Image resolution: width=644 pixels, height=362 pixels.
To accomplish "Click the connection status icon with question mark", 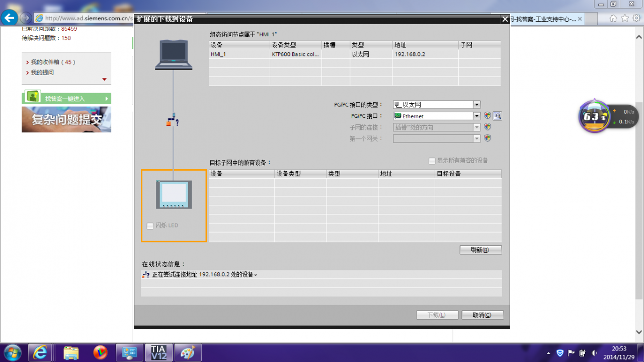I will pos(173,121).
